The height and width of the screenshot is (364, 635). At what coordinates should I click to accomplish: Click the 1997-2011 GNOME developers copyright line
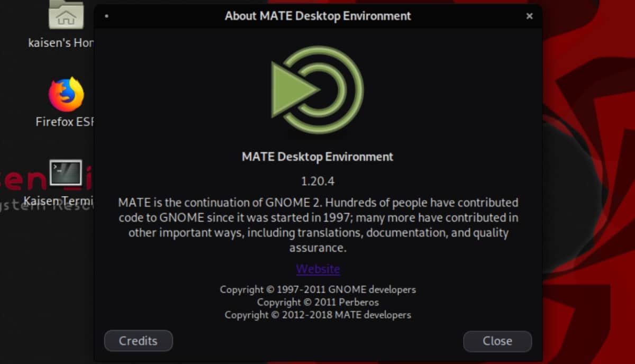click(x=317, y=290)
